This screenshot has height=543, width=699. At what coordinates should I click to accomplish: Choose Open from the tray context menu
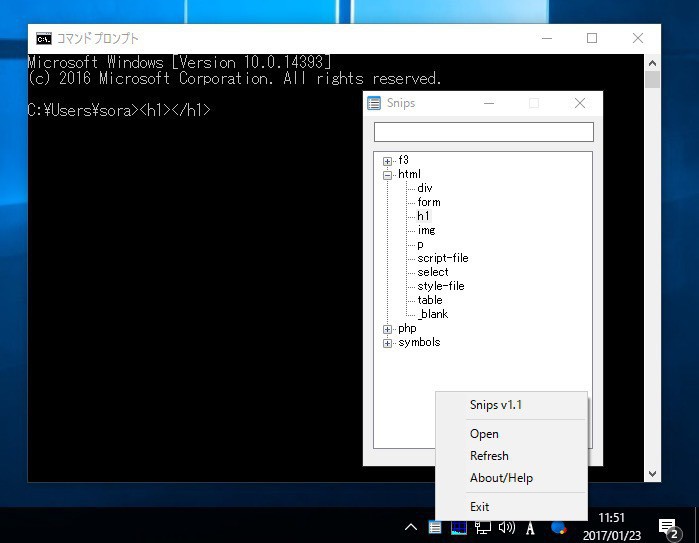[x=484, y=434]
